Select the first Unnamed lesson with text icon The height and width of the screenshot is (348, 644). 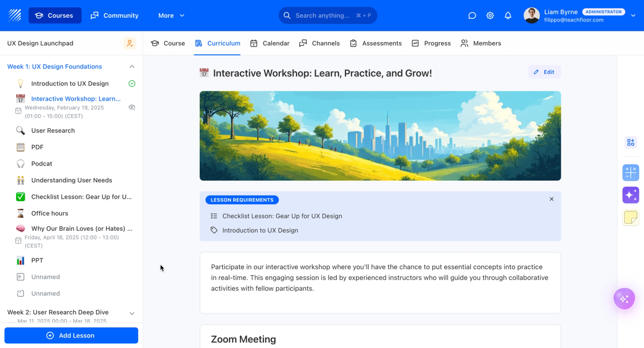pyautogui.click(x=45, y=277)
